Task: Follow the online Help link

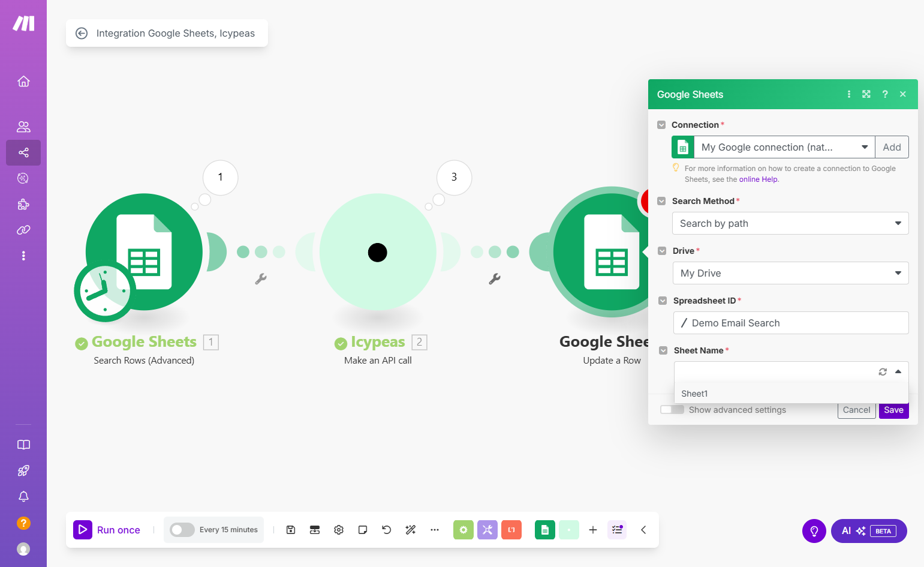Action: click(x=758, y=179)
